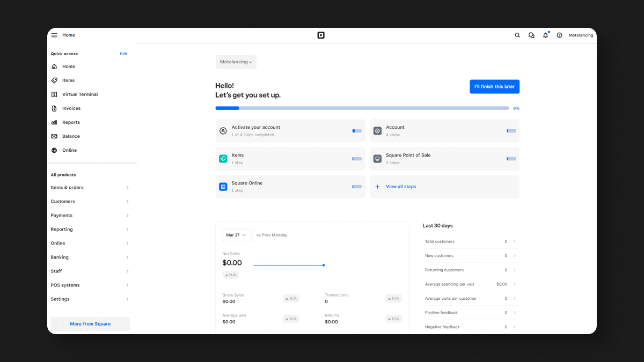
Task: Open the Average spending per visit row
Action: pyautogui.click(x=471, y=284)
